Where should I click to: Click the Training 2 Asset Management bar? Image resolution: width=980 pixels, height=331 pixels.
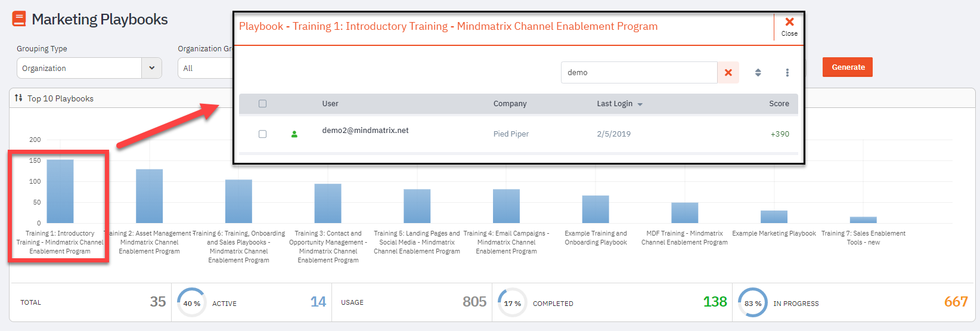[x=150, y=196]
